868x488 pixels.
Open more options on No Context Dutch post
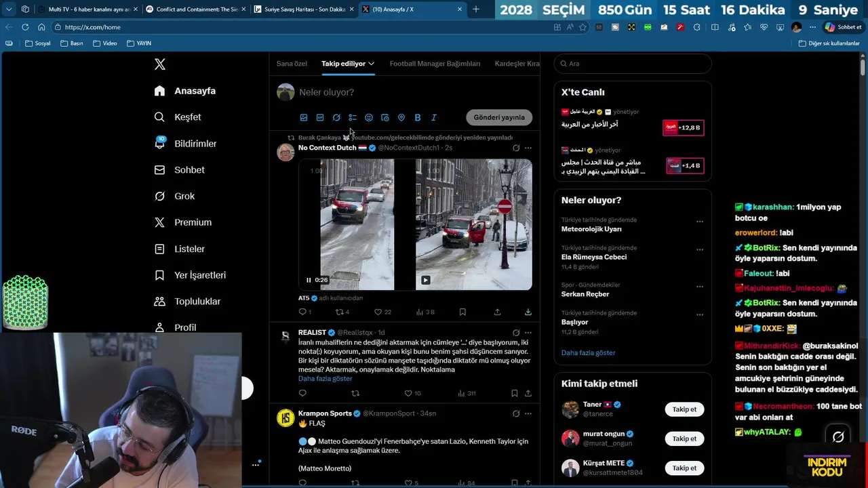click(528, 148)
